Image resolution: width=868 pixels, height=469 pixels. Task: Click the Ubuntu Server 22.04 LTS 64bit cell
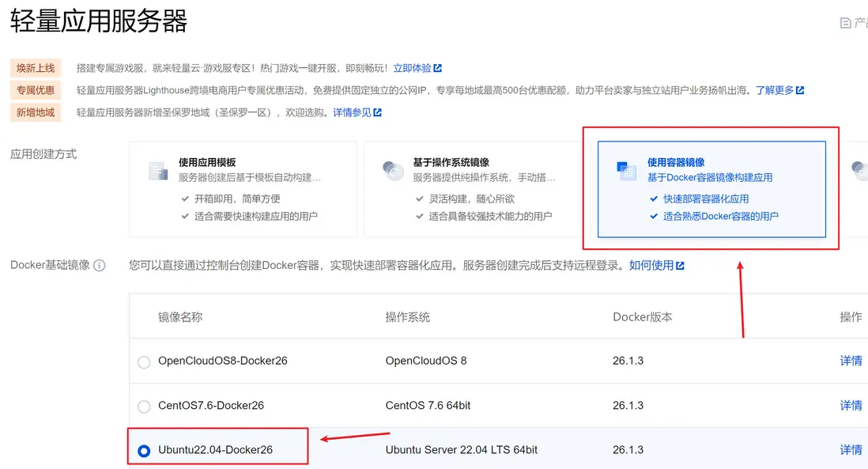(x=461, y=449)
